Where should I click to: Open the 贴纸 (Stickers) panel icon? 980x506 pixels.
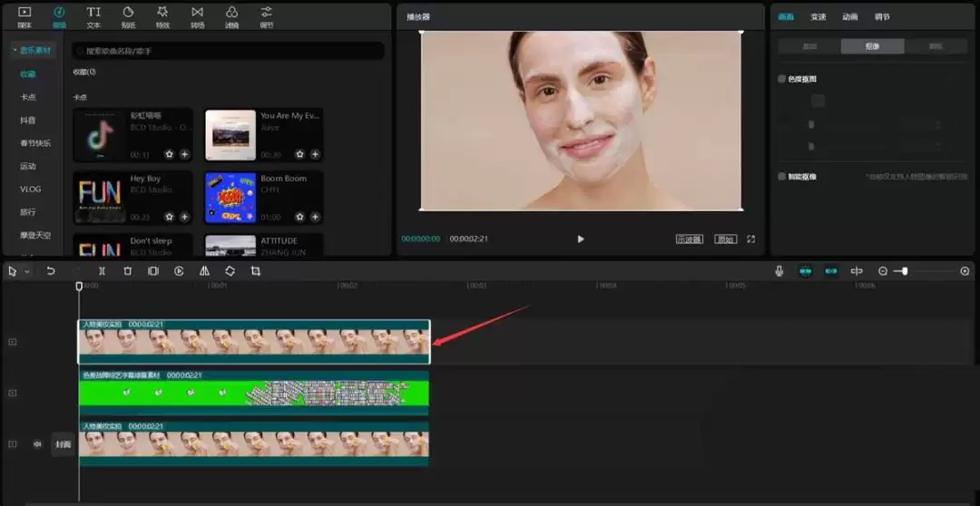(128, 15)
